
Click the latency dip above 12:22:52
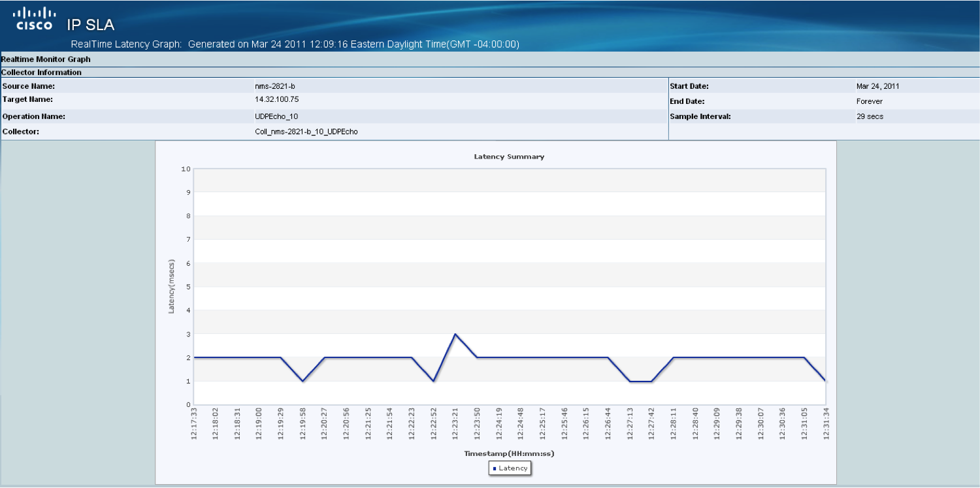click(433, 381)
